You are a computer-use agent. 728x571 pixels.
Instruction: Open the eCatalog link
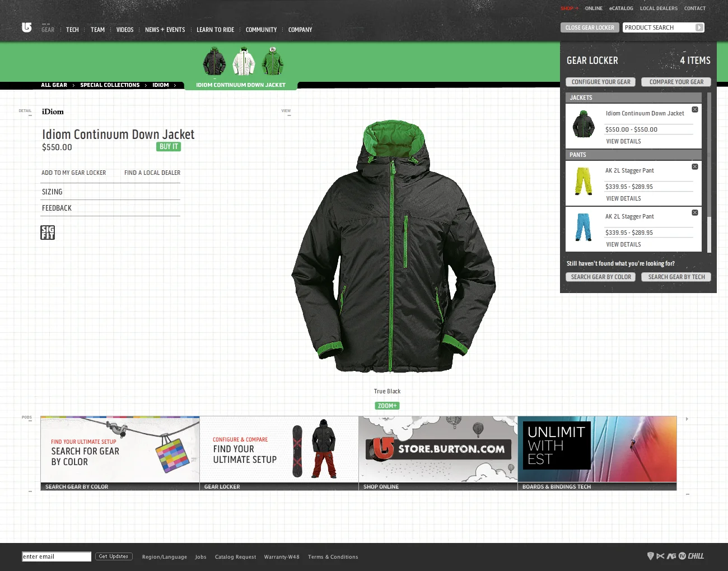click(621, 8)
